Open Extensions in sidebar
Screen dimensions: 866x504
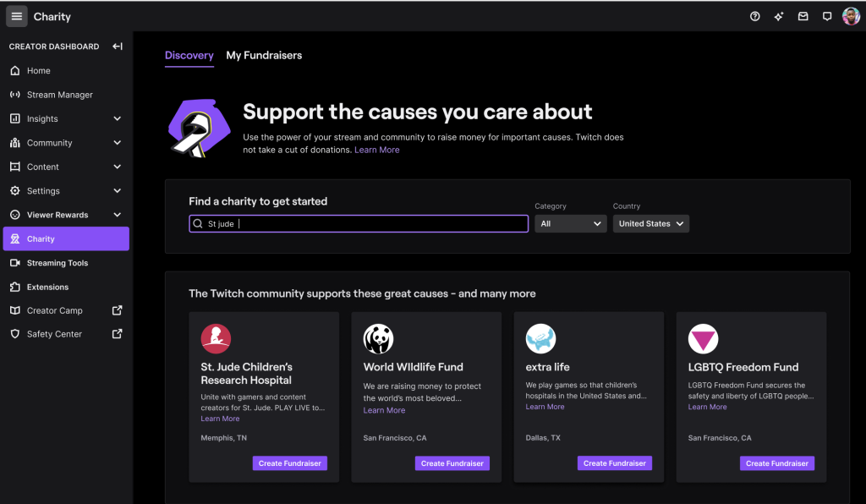(66, 287)
